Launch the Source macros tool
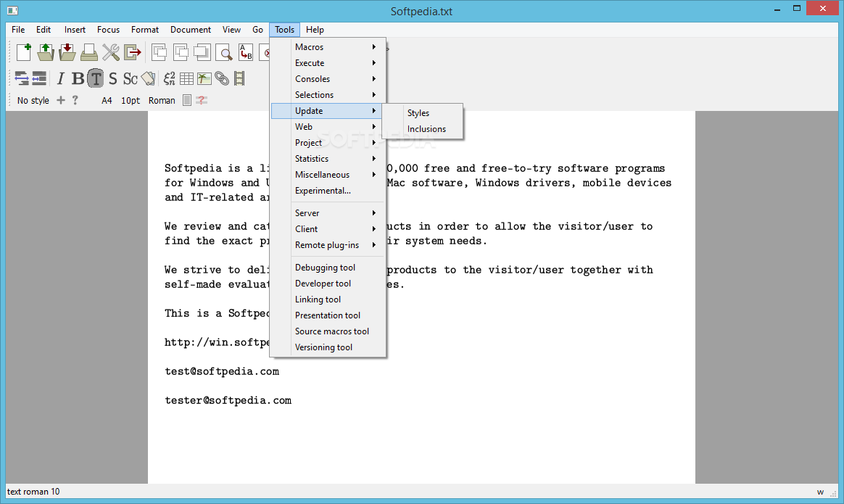 tap(328, 331)
